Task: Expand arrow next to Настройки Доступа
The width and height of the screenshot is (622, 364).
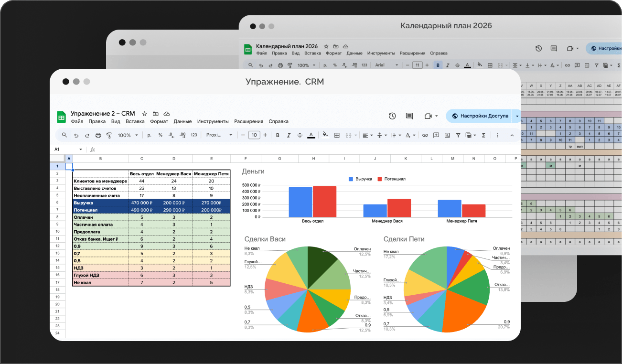Action: click(517, 116)
